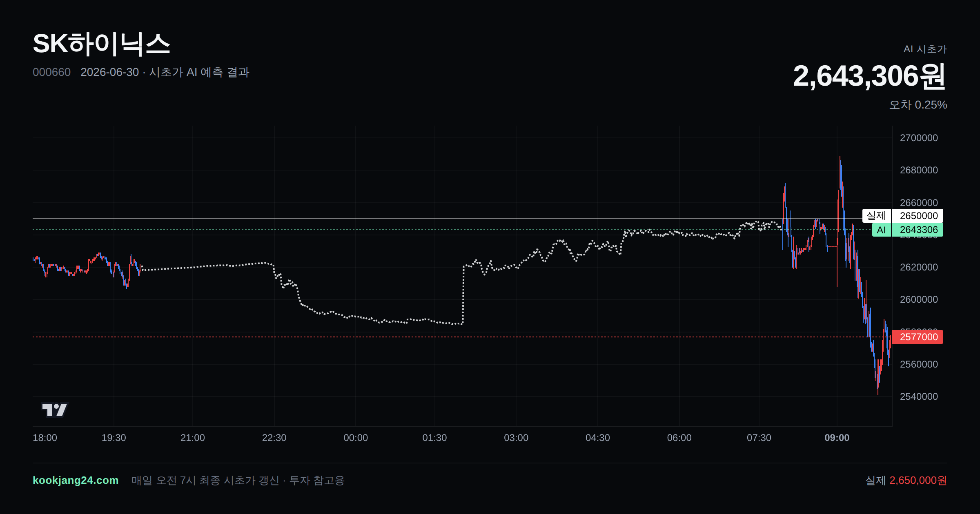Click the predicted price 2,643,306원
This screenshot has height=514, width=980.
869,76
